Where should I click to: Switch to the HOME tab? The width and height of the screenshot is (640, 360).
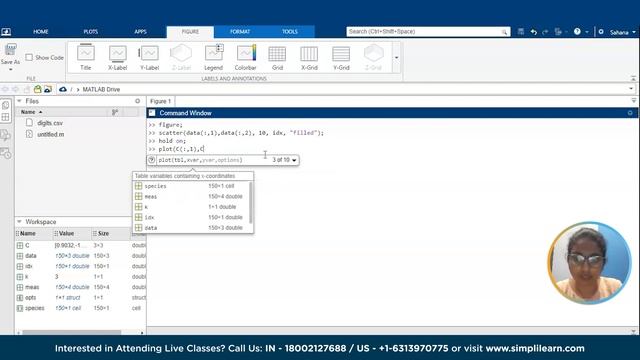point(40,31)
